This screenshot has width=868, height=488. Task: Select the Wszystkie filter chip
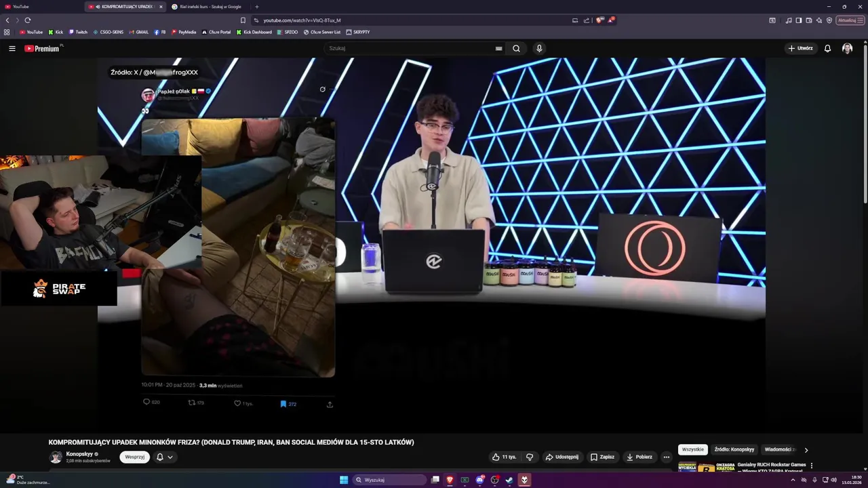693,449
